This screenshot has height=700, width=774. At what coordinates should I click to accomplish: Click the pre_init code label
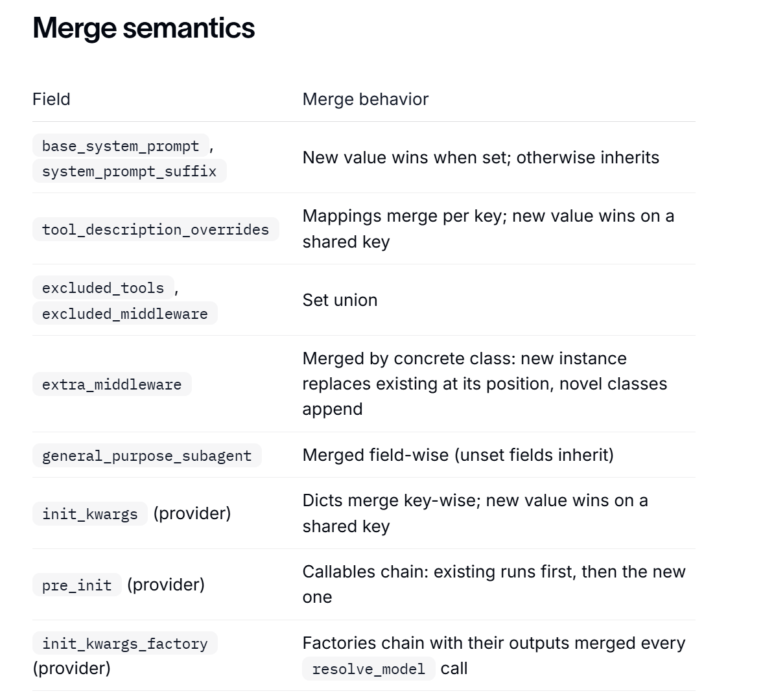77,585
